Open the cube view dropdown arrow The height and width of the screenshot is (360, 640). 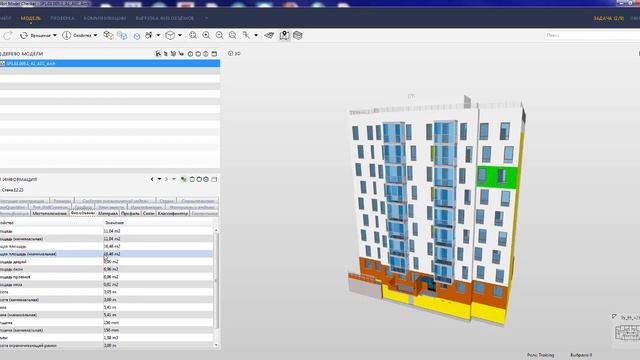pos(180,36)
